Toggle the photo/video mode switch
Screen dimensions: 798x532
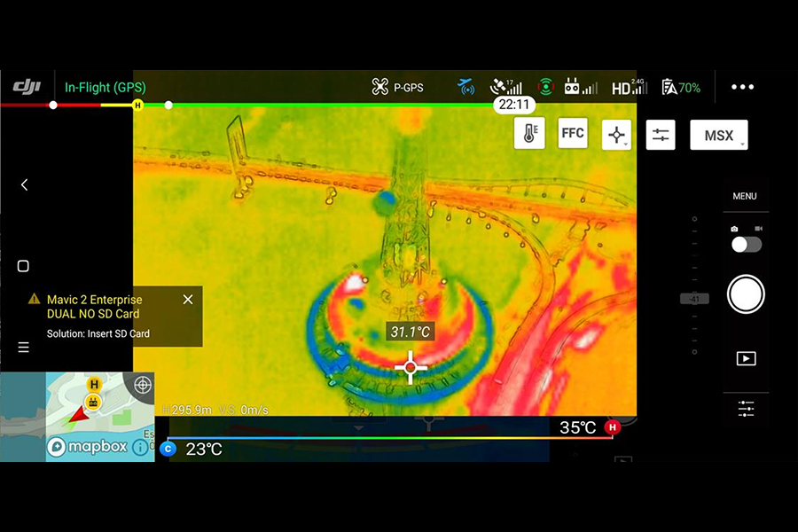(746, 245)
